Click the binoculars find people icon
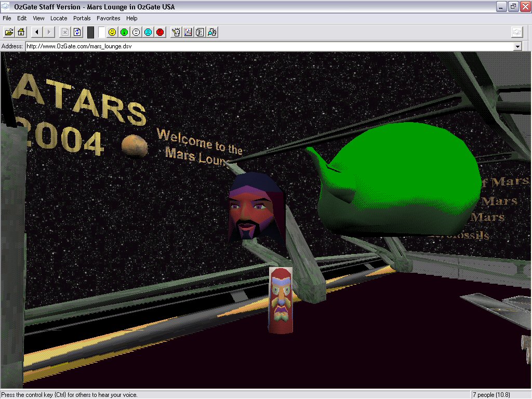Screen dimensions: 532x399 212,32
